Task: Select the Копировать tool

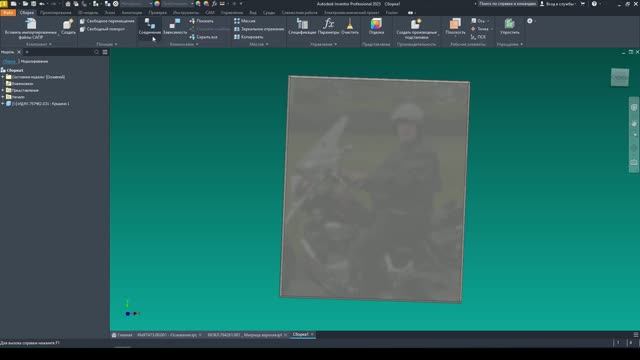Action: 249,37
